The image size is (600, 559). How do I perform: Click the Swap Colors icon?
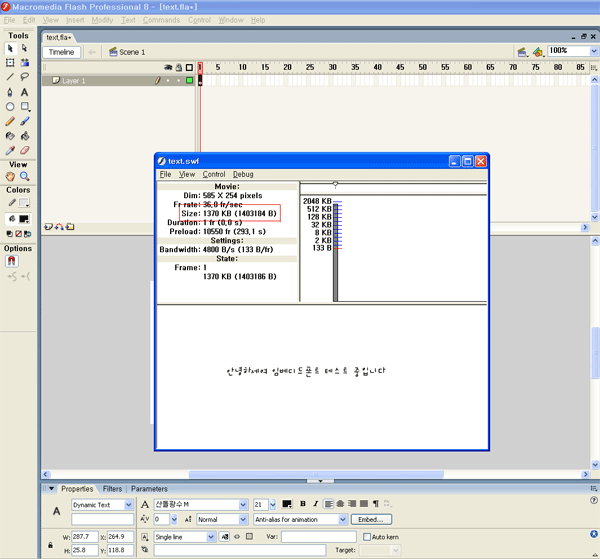tap(27, 234)
